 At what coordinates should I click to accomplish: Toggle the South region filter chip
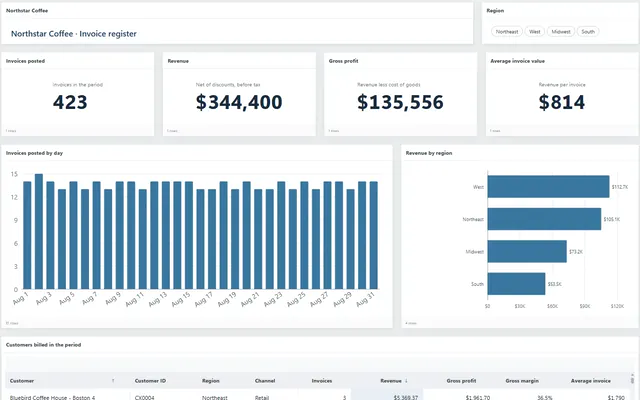click(588, 31)
